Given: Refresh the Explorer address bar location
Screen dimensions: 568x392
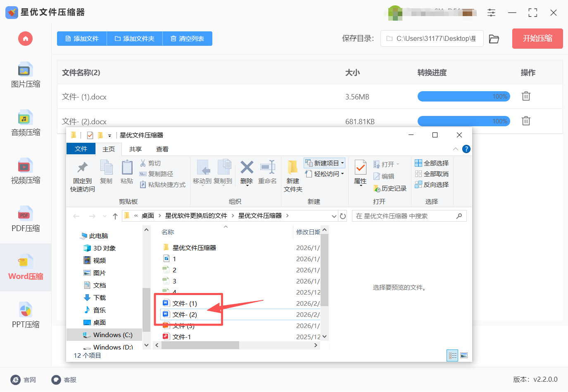Looking at the screenshot, I should click(x=343, y=216).
